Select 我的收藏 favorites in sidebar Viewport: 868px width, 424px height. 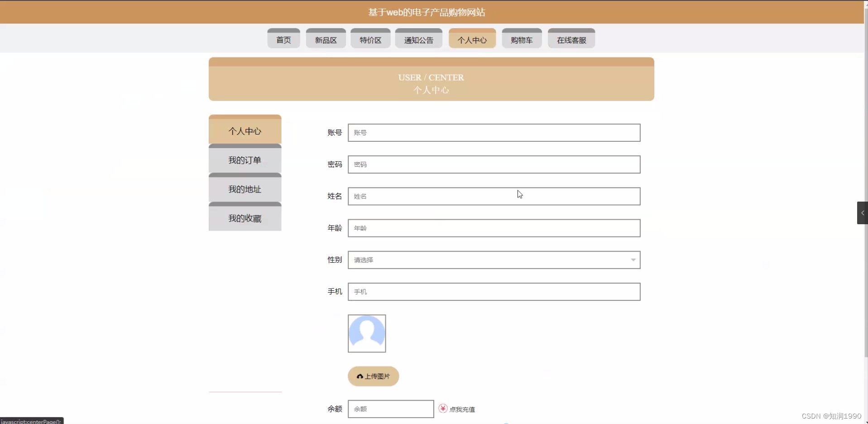(x=245, y=218)
